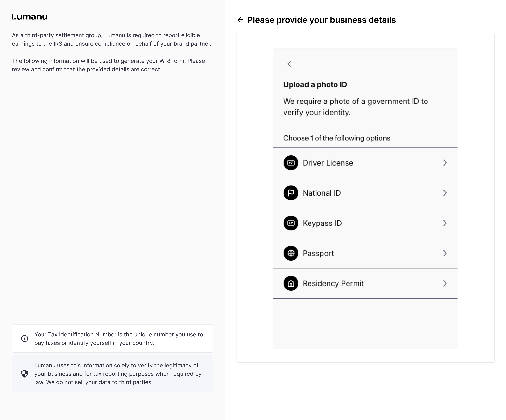The image size is (506, 420).
Task: Click the Lumanu logo
Action: point(30,17)
